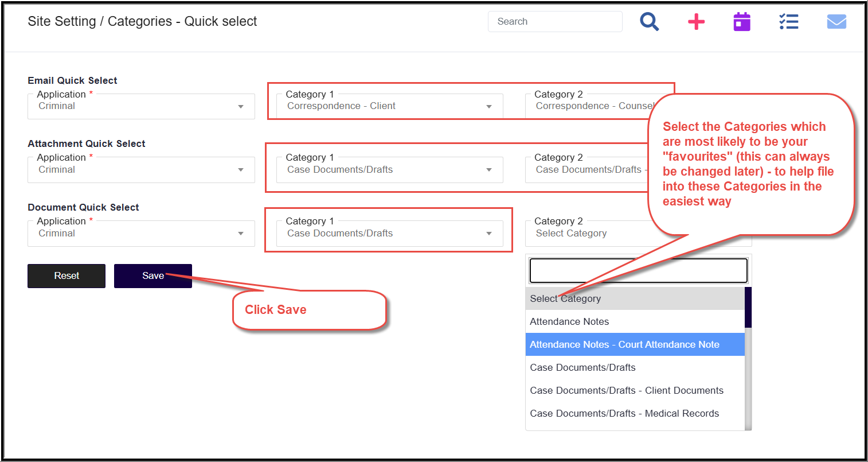Viewport: 868px width, 462px height.
Task: Open the envelope mail icon
Action: [836, 22]
